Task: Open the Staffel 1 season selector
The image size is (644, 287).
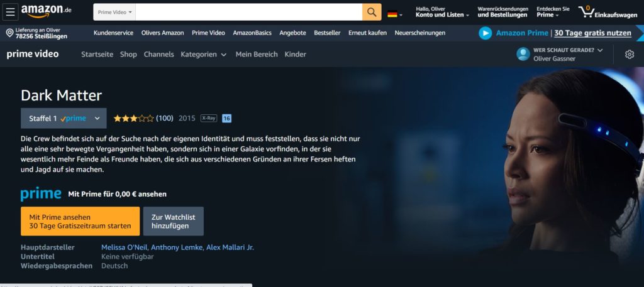Action: click(x=64, y=118)
